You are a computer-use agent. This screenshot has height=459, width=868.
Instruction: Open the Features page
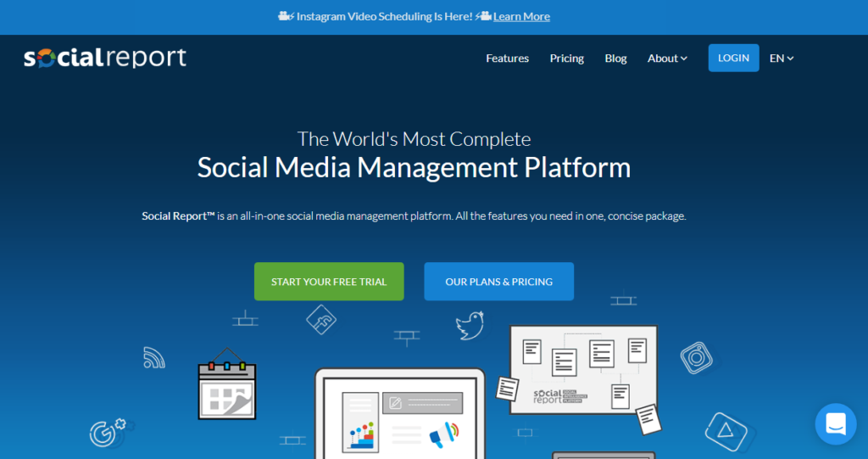tap(507, 59)
